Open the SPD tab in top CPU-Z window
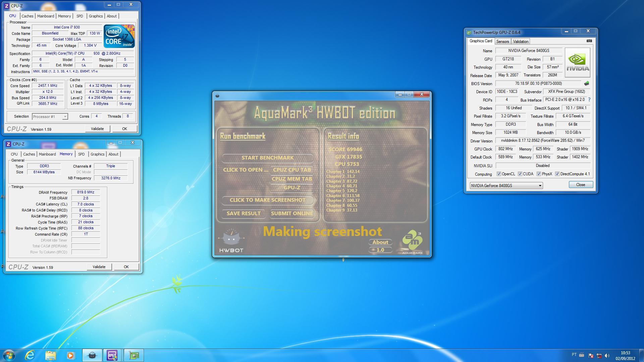The width and height of the screenshot is (644, 362). coord(79,16)
